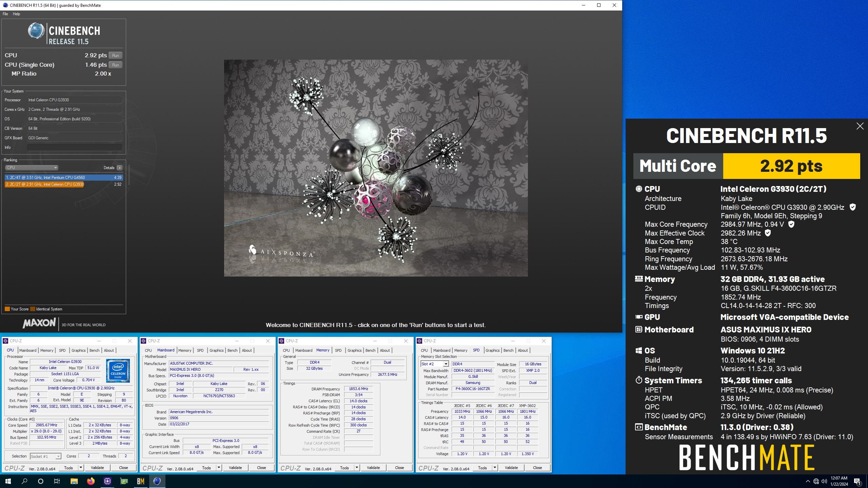Select the Celeron G3930 ranking row

[63, 184]
